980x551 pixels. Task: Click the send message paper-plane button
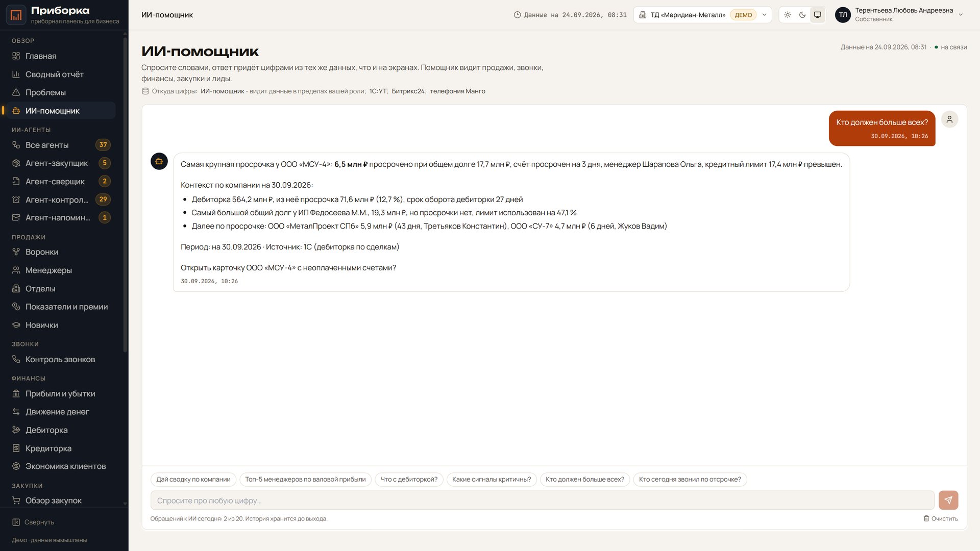click(x=948, y=500)
